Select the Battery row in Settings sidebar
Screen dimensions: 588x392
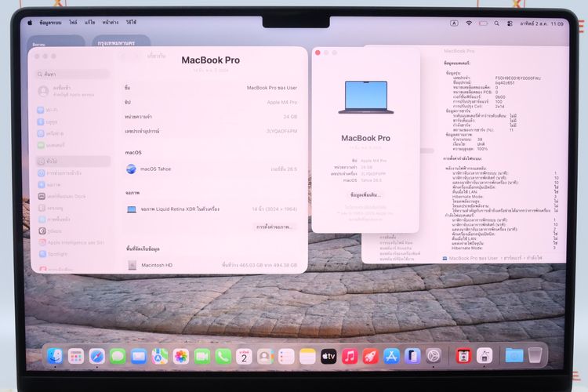click(x=72, y=145)
